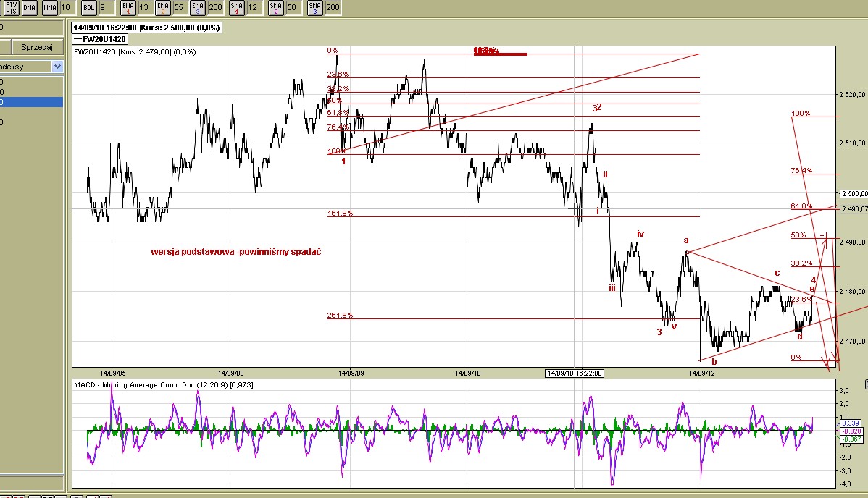Click the EMA 3 period field showing 200
868x498 pixels.
click(x=215, y=8)
